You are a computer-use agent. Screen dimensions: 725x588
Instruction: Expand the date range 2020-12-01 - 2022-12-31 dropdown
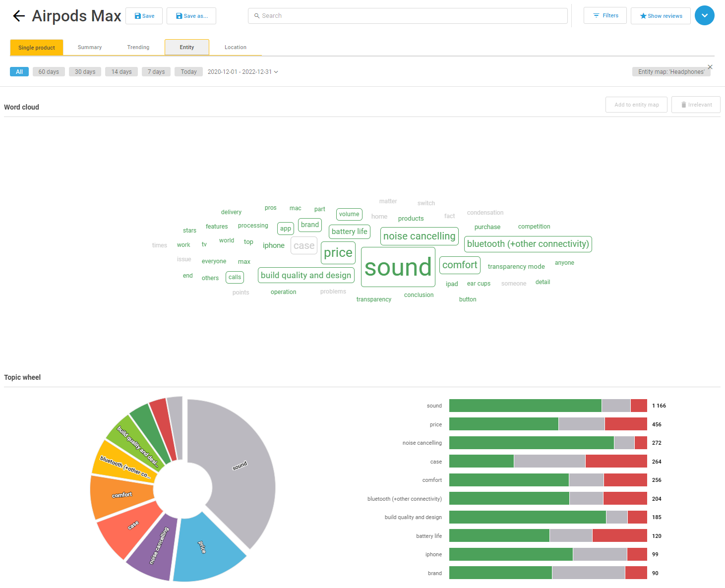243,72
